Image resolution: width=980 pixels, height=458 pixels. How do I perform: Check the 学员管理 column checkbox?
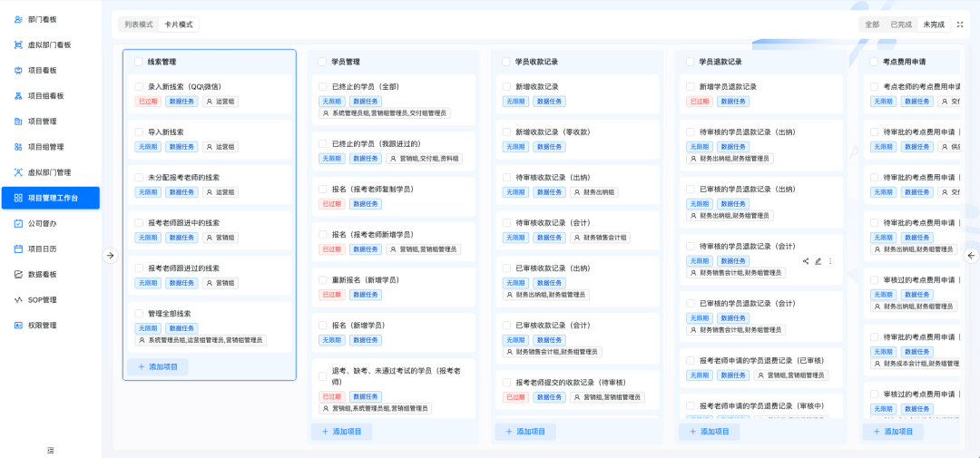pos(322,62)
